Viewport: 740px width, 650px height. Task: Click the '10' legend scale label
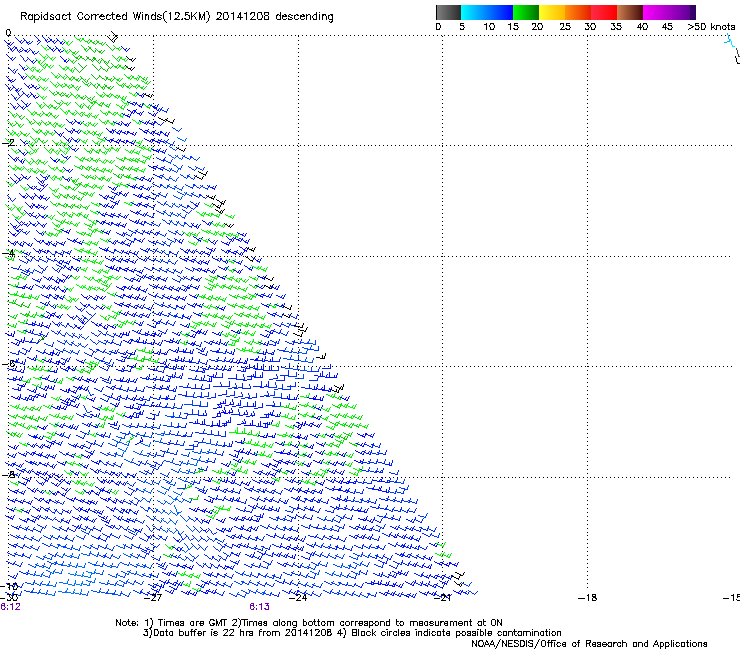[489, 27]
